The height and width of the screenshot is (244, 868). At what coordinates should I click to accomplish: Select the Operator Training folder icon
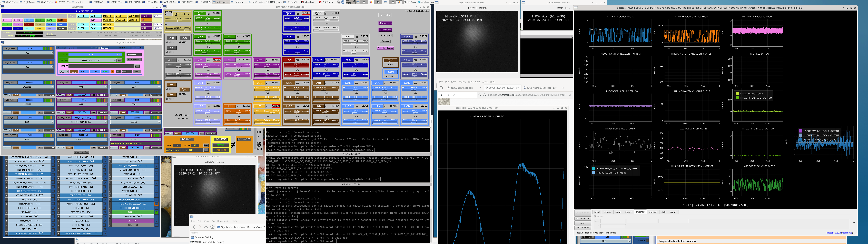click(x=192, y=237)
